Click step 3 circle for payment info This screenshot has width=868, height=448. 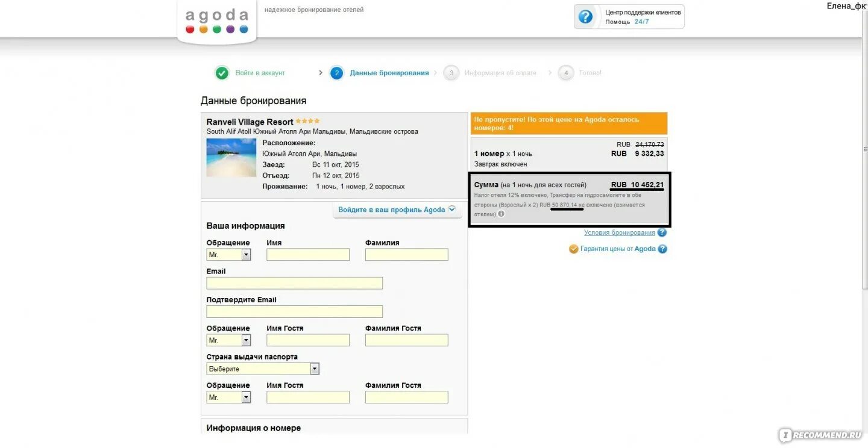click(450, 73)
